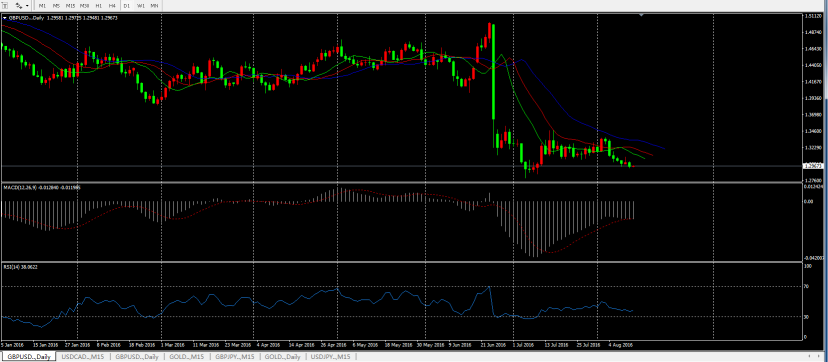Open GBPUSD.,Daily tab right of USDCAD
Image resolution: width=828 pixels, height=362 pixels.
(137, 357)
